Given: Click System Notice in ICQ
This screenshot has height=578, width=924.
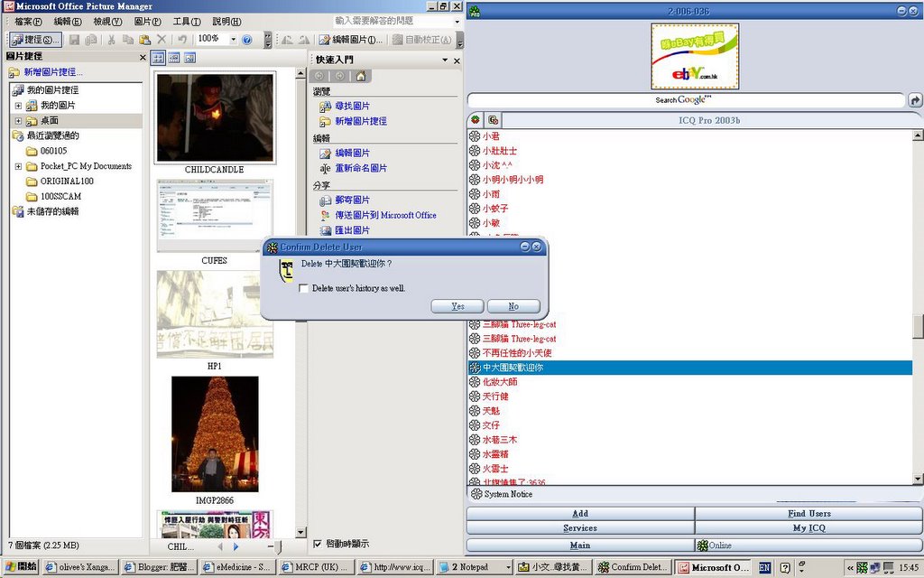Looking at the screenshot, I should [x=508, y=494].
